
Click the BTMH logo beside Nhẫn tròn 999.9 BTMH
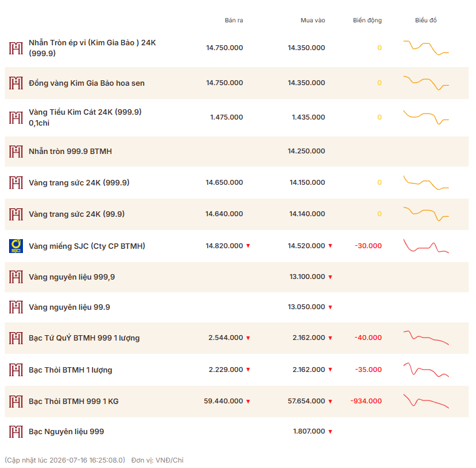pyautogui.click(x=16, y=151)
